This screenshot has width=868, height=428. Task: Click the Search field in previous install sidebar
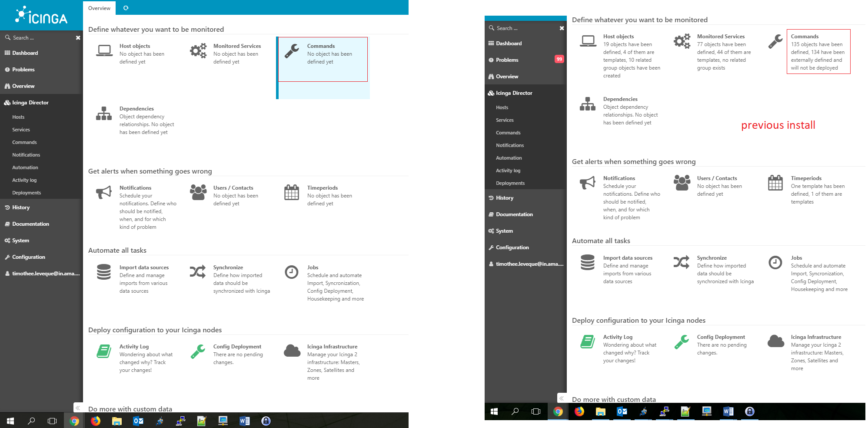(525, 28)
